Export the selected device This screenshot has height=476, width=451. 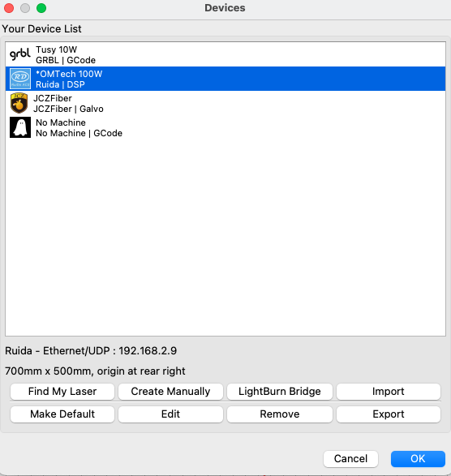[x=389, y=414]
